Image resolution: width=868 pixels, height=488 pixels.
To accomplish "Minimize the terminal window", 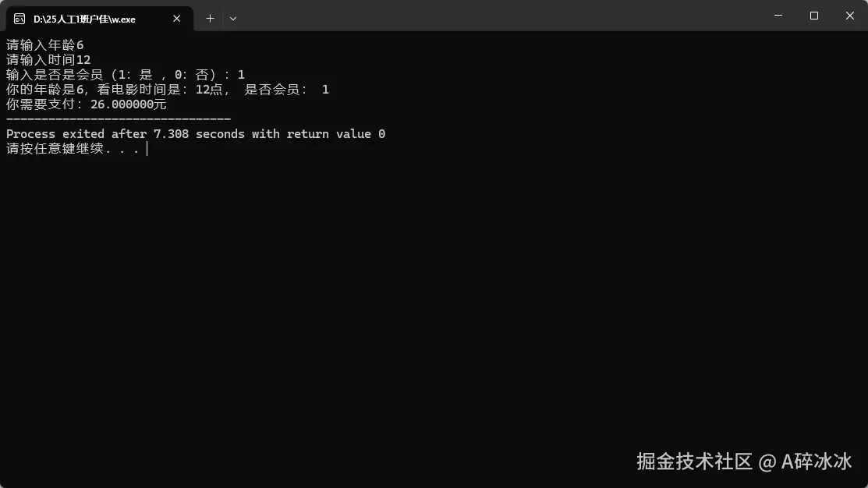I will [778, 16].
